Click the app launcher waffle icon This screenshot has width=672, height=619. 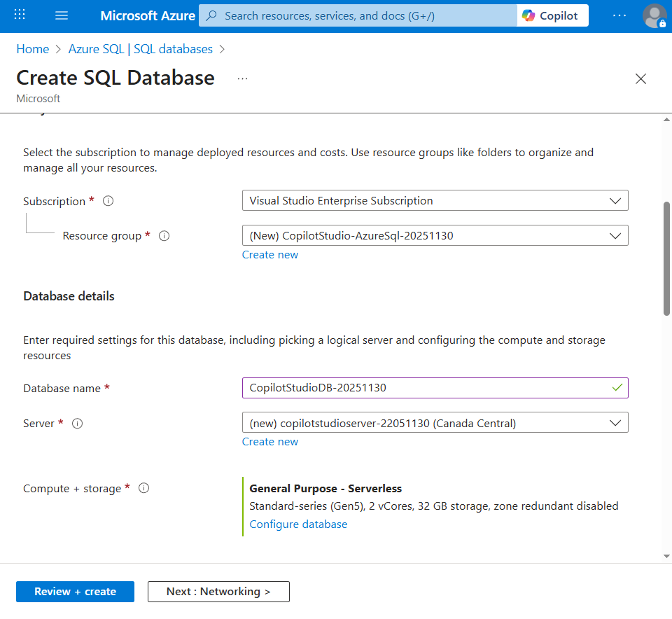[20, 15]
